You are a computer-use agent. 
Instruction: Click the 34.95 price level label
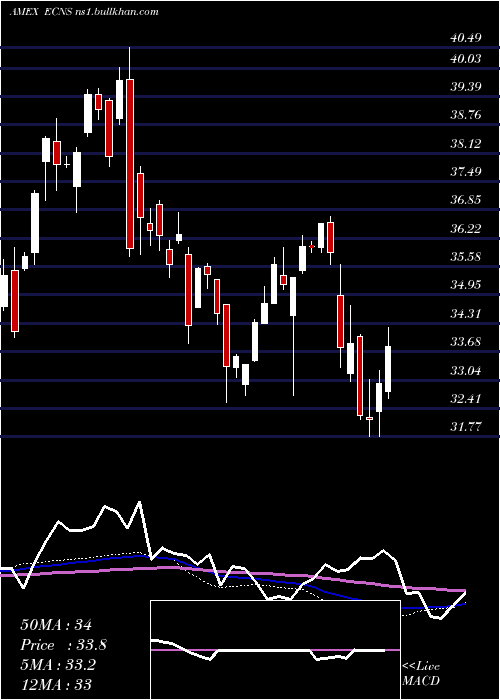click(x=466, y=285)
